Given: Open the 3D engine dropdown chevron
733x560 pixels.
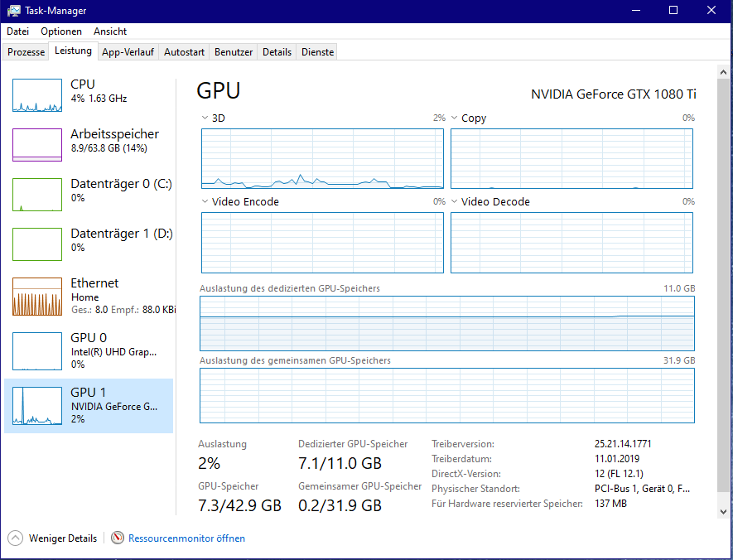Looking at the screenshot, I should pyautogui.click(x=205, y=118).
